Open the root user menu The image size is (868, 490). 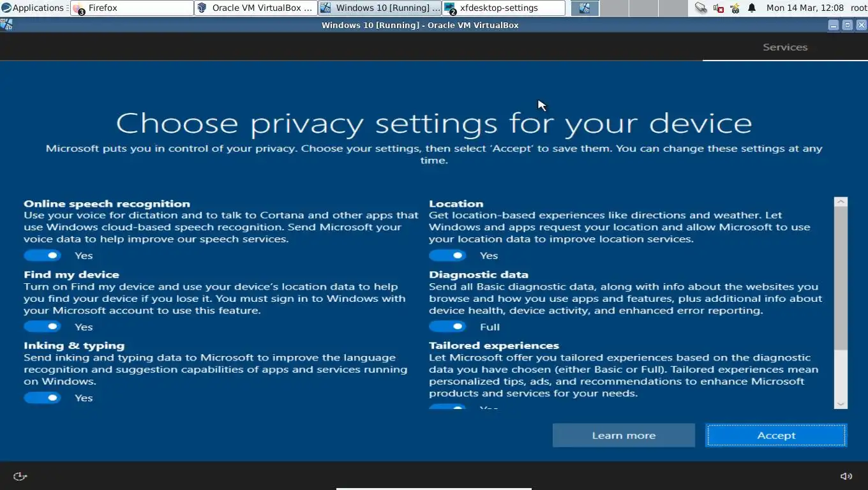[x=858, y=8]
